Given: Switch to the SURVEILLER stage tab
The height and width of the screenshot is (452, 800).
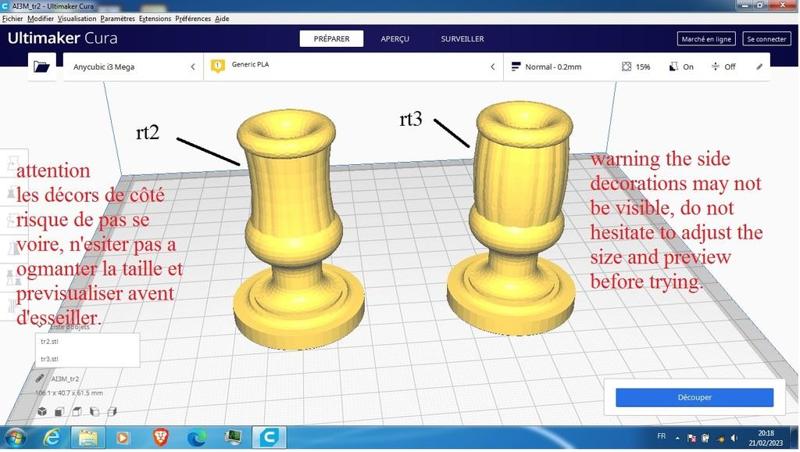Looking at the screenshot, I should pyautogui.click(x=462, y=39).
